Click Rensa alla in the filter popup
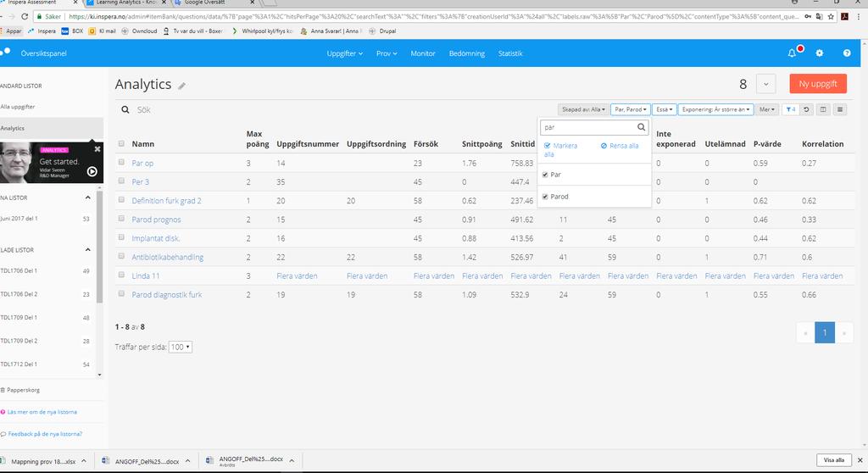The width and height of the screenshot is (868, 473). click(x=620, y=146)
